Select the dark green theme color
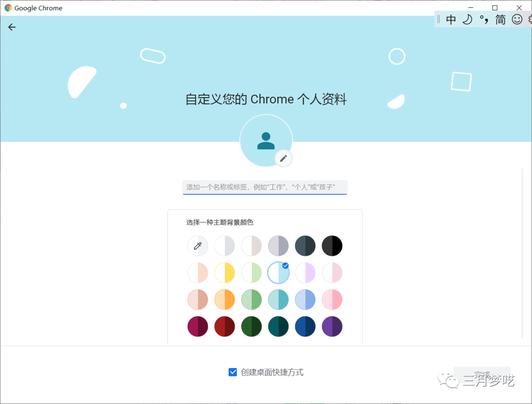 tap(251, 326)
